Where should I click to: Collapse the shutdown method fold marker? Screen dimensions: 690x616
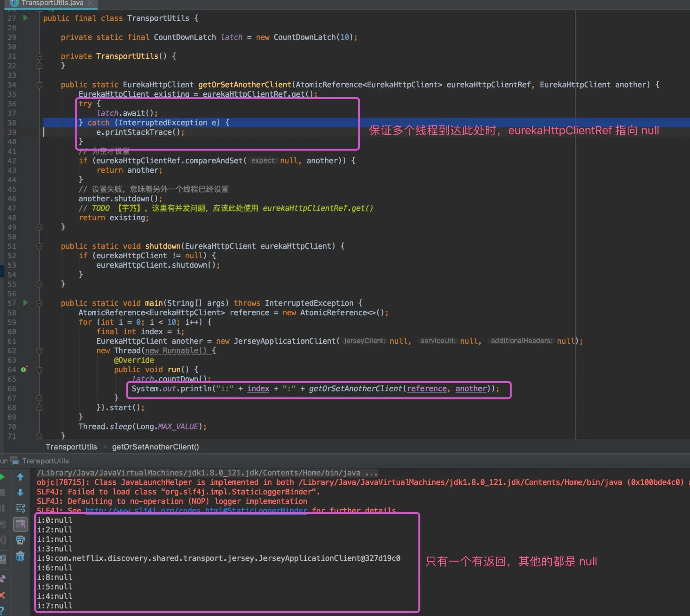coord(39,246)
